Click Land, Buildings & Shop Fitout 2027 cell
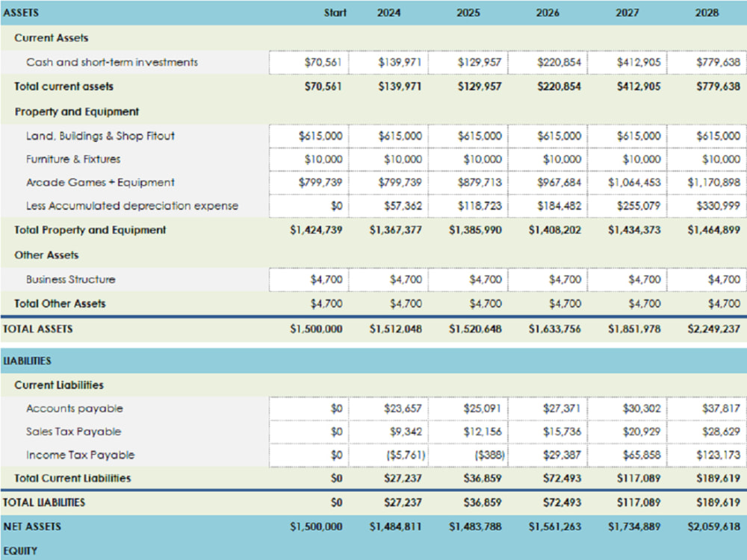747x560 pixels. point(627,136)
